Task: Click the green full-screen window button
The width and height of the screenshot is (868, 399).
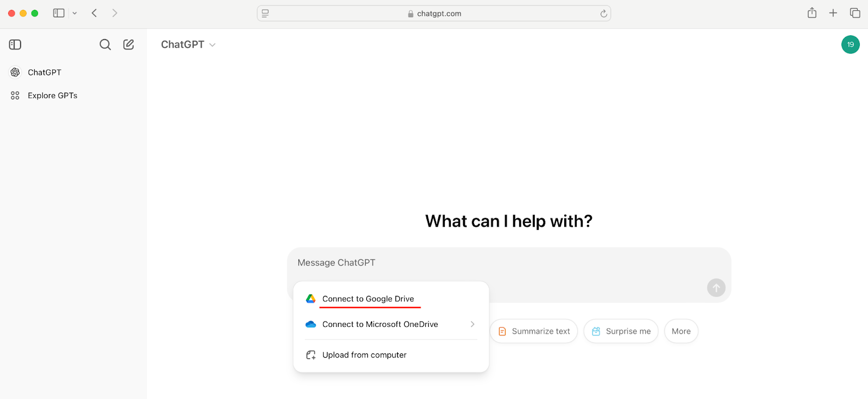Action: pyautogui.click(x=35, y=13)
